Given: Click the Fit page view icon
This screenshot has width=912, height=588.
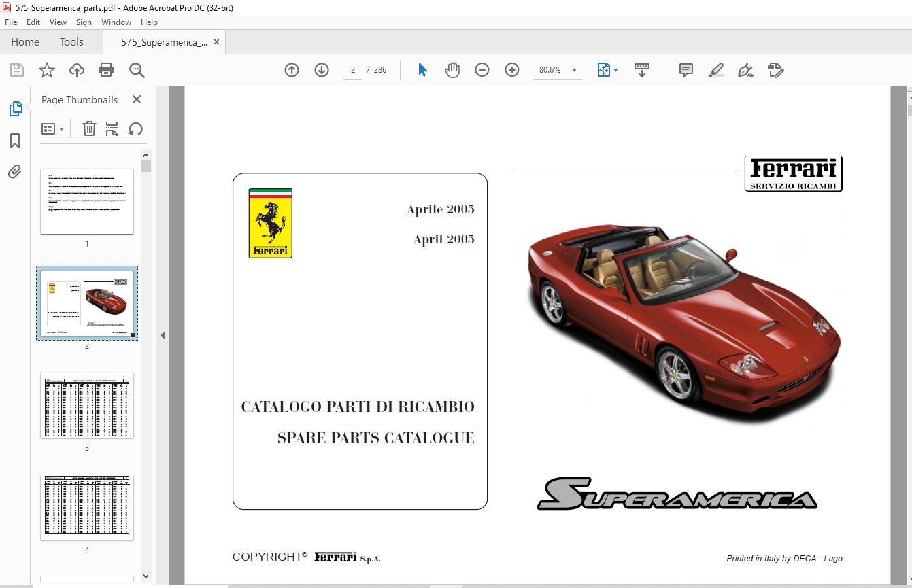Looking at the screenshot, I should [603, 70].
